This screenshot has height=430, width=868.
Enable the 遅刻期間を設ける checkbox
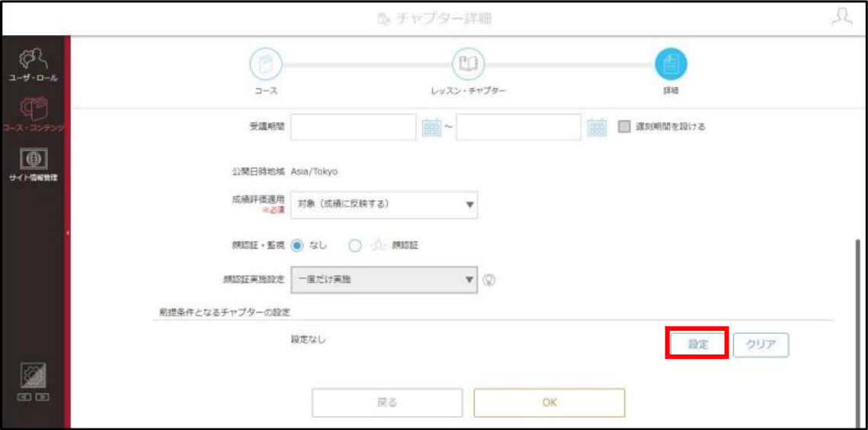pos(624,127)
